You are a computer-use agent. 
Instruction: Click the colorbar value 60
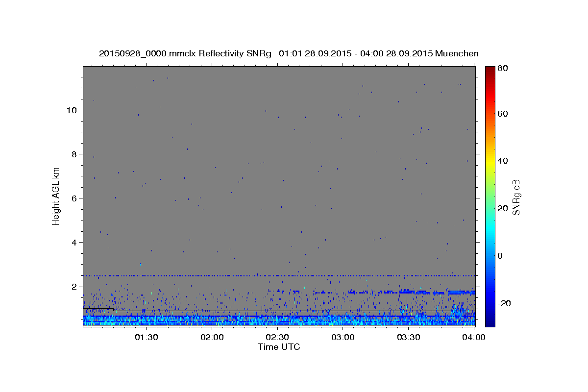(x=503, y=114)
